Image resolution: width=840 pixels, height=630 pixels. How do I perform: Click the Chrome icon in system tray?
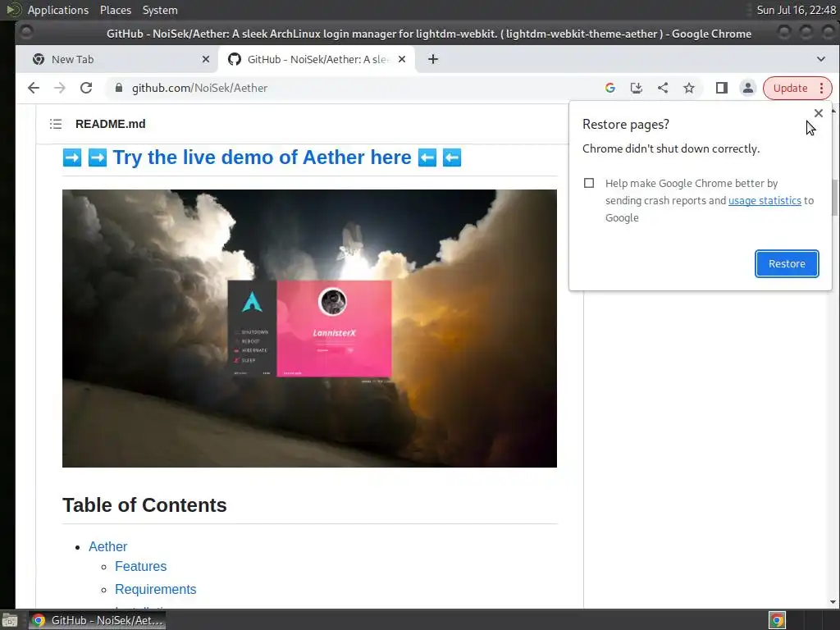pyautogui.click(x=777, y=620)
